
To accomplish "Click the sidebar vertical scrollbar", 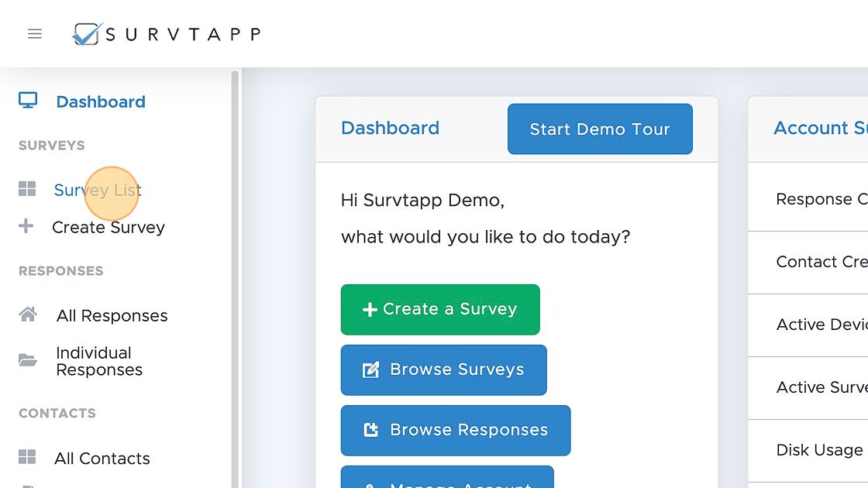I will point(235,279).
